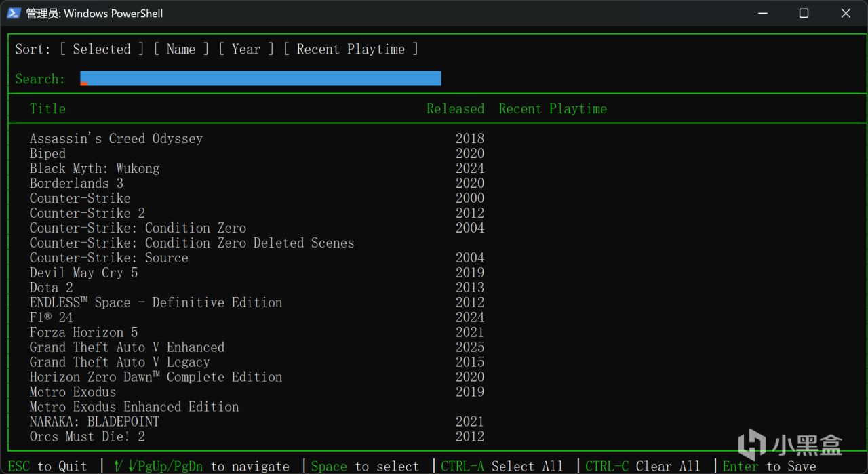The image size is (868, 474).
Task: Click release year 2025 for GTA V Enhanced
Action: tap(470, 347)
